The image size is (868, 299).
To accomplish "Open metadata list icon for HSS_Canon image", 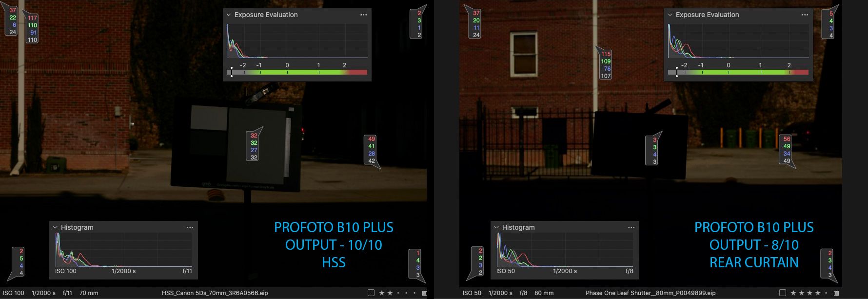I will [424, 293].
